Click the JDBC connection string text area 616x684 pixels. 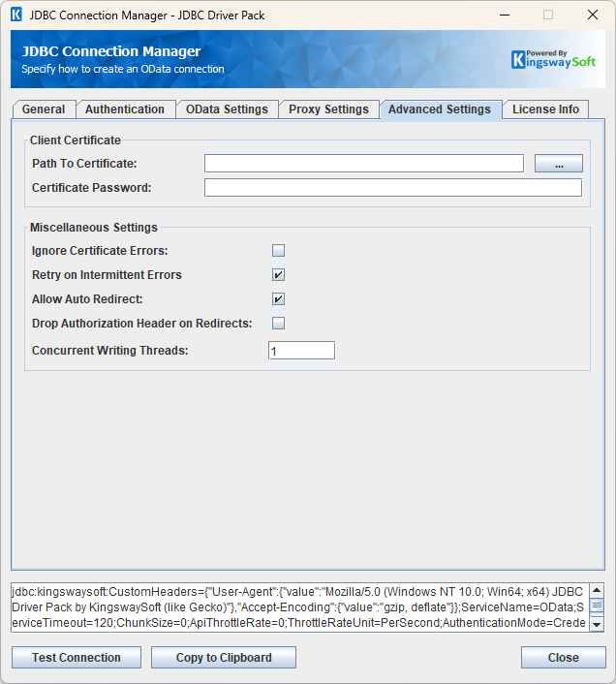300,607
